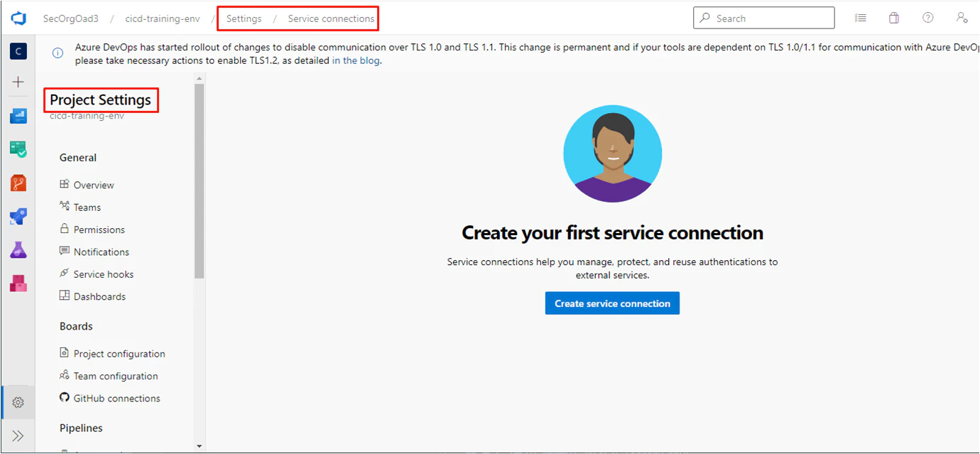Image resolution: width=980 pixels, height=454 pixels.
Task: Open Teams settings page
Action: click(87, 207)
